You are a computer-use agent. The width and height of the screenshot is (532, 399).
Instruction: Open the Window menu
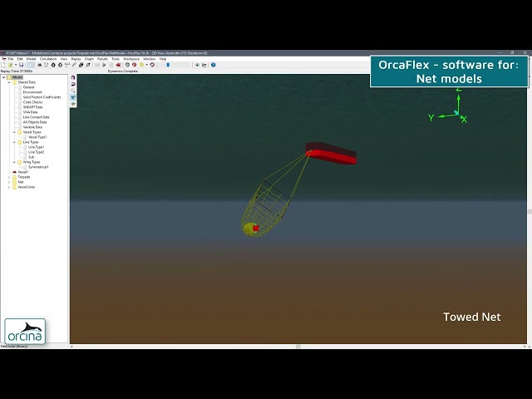click(150, 59)
